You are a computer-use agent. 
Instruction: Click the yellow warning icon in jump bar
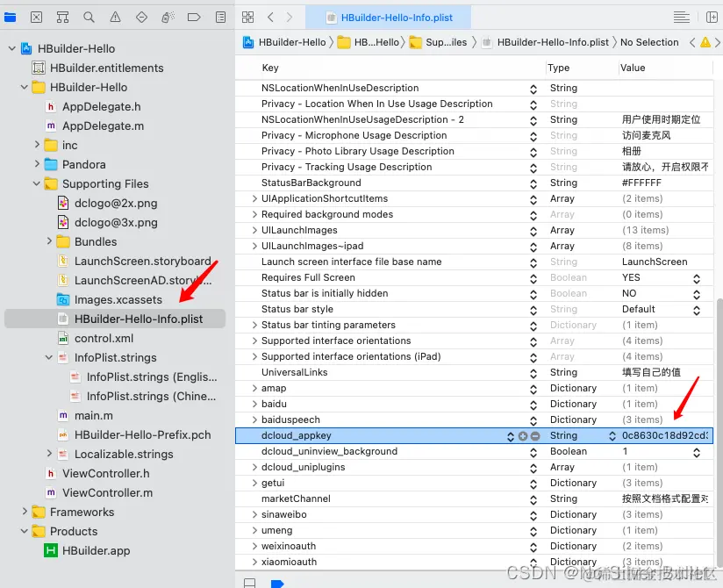click(705, 42)
